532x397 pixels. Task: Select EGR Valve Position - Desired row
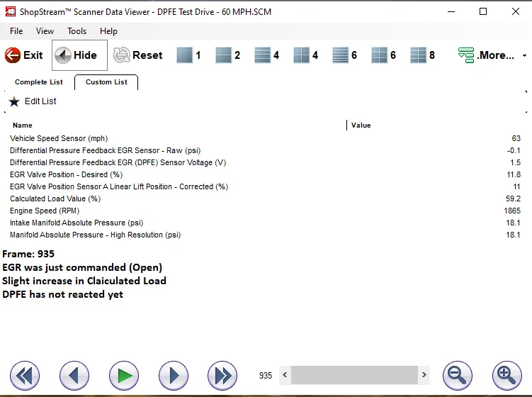266,174
